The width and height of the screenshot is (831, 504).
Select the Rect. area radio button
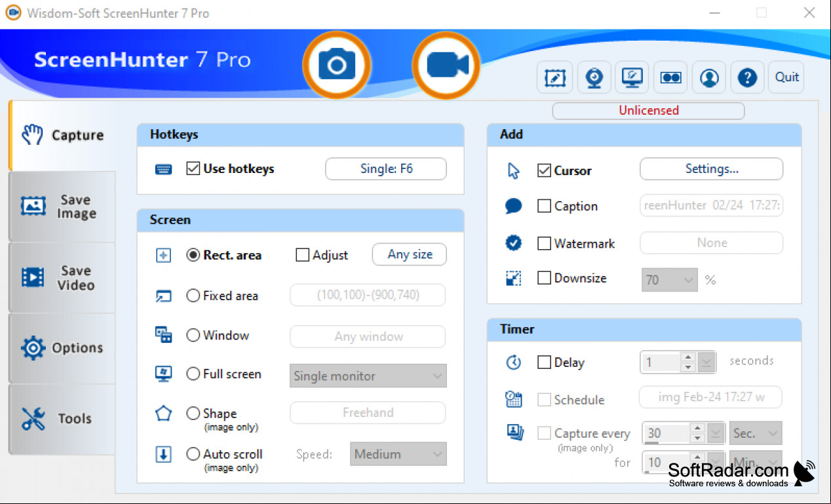tap(193, 255)
